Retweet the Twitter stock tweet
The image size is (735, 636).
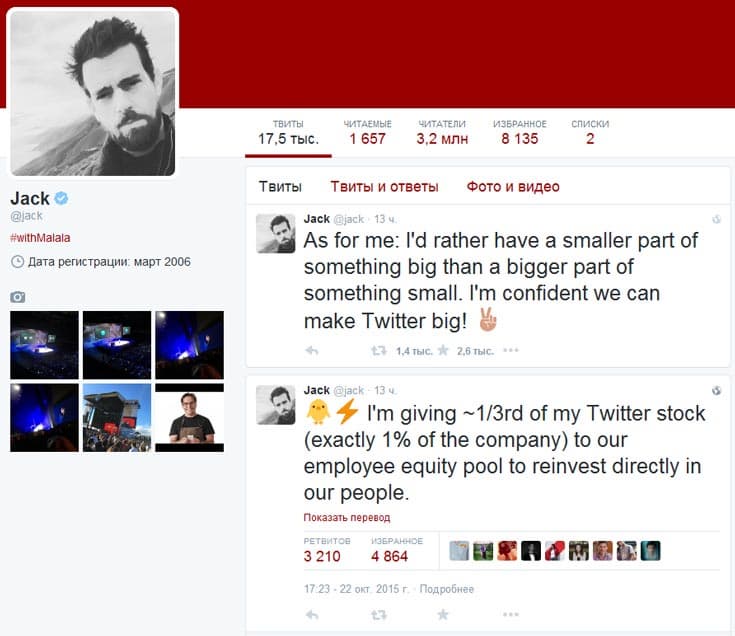click(378, 614)
